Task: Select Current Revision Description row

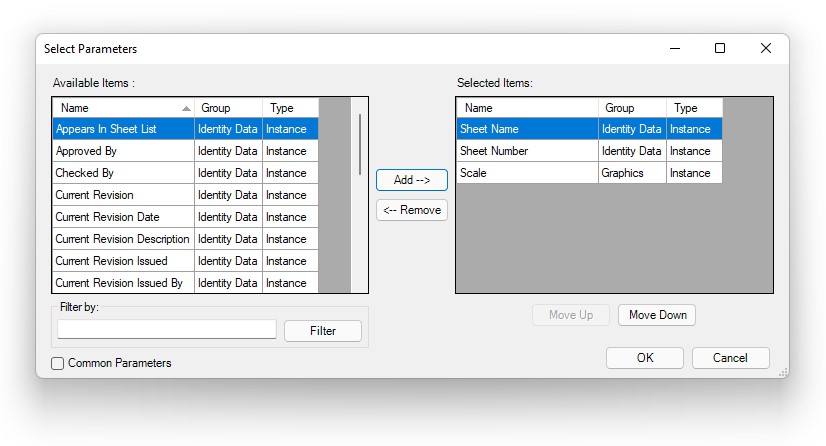Action: [122, 239]
